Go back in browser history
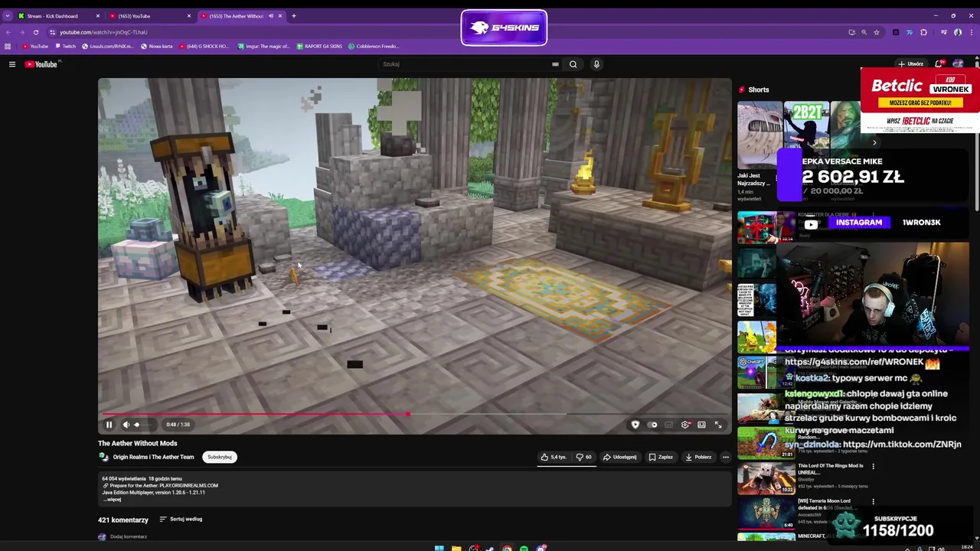Image resolution: width=980 pixels, height=551 pixels. (8, 32)
